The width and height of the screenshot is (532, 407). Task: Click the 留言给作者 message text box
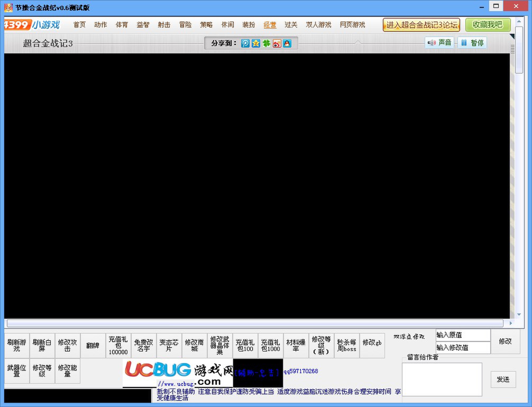point(442,379)
